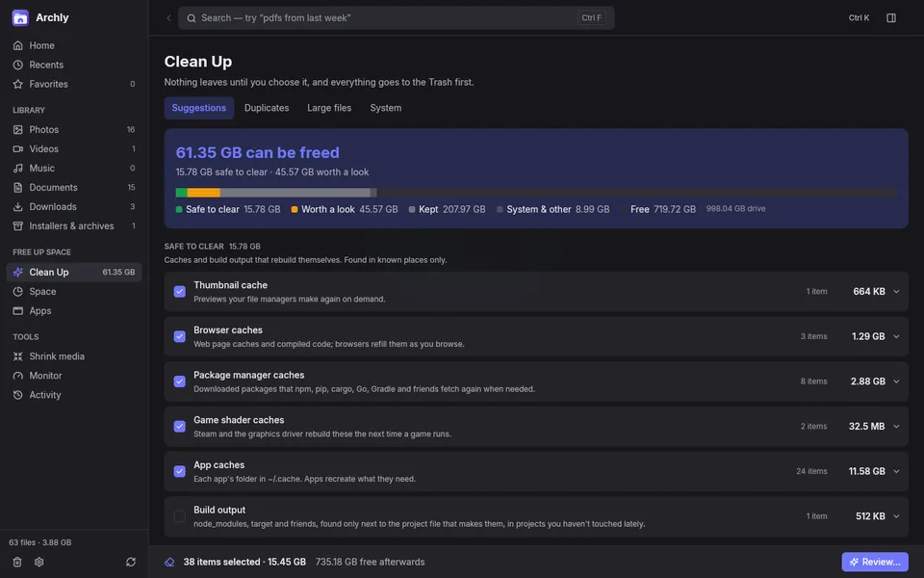
Task: Click the 11.58 GB App caches size
Action: [866, 471]
